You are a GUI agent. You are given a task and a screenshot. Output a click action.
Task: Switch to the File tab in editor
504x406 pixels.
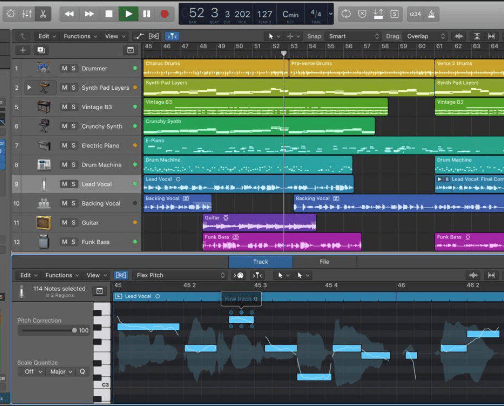coord(324,262)
